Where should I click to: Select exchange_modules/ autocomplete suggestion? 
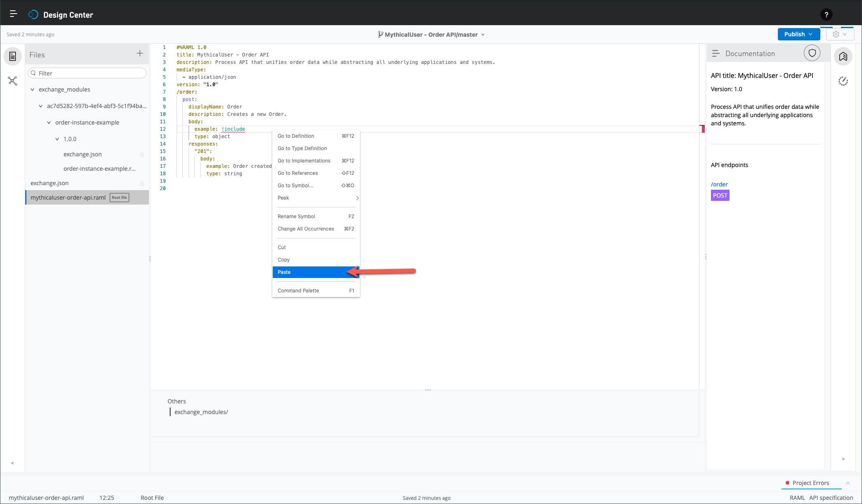[x=201, y=412]
